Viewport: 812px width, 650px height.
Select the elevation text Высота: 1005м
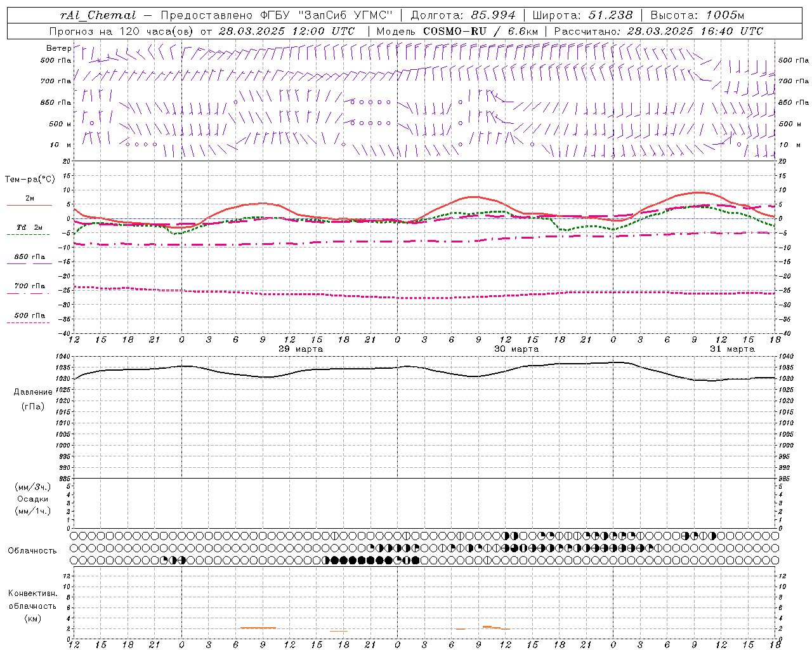coord(697,15)
